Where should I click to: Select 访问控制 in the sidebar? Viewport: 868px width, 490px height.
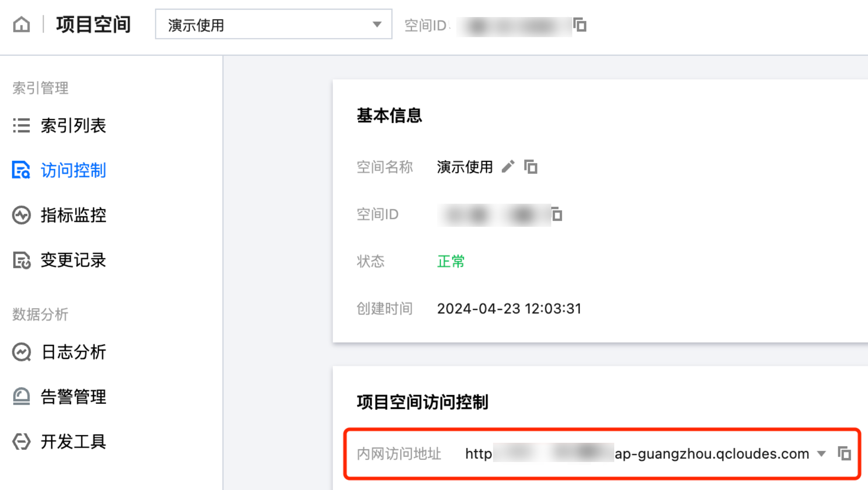point(73,170)
